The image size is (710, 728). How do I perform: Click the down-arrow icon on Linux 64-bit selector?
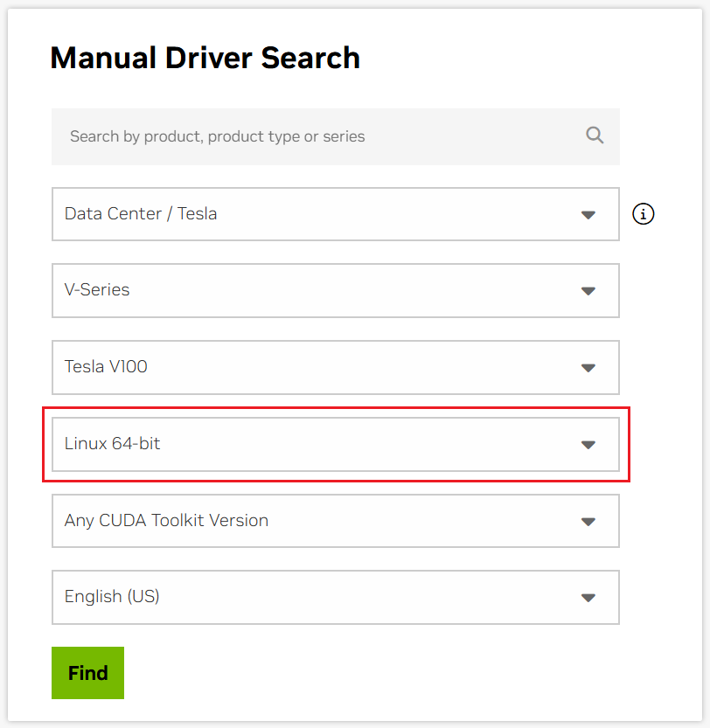coord(588,445)
